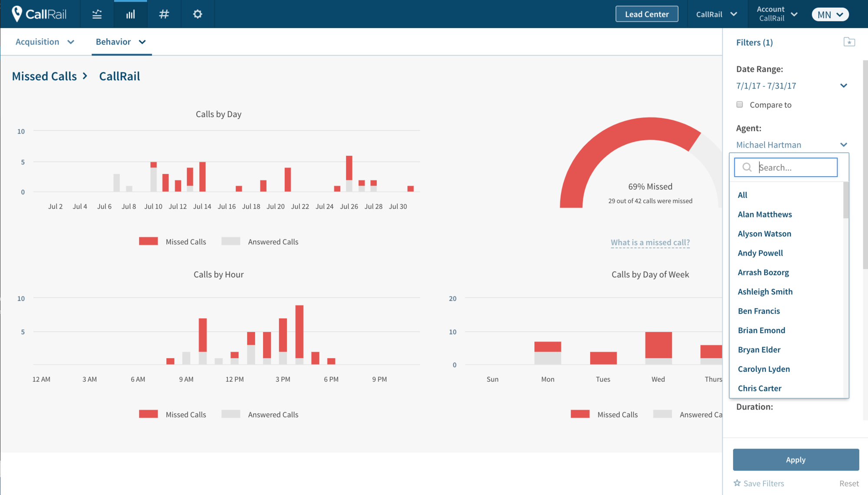Enable the Compare to checkbox
The height and width of the screenshot is (495, 868).
tap(739, 104)
